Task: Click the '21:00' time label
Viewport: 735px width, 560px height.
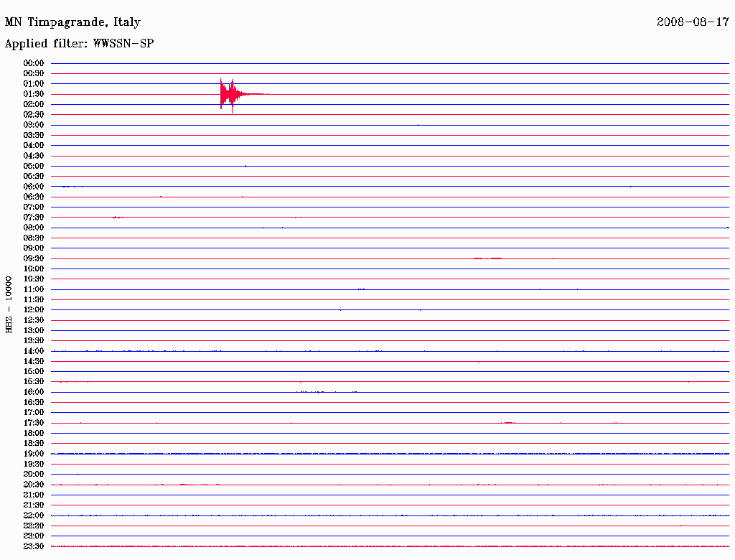Action: point(34,495)
